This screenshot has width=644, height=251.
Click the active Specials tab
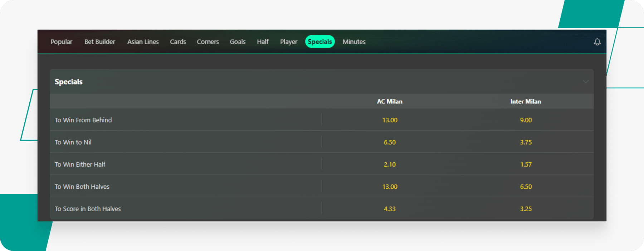[x=320, y=41]
